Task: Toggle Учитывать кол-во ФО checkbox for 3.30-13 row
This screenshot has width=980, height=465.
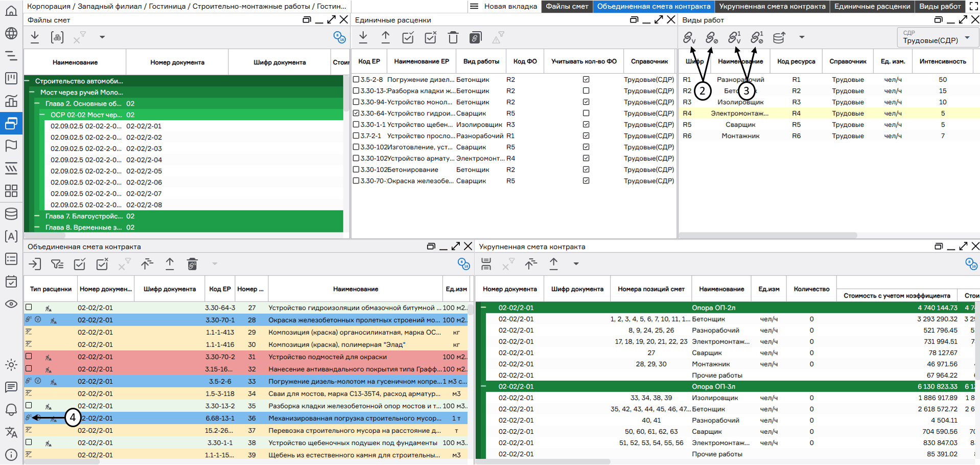Action: (586, 91)
